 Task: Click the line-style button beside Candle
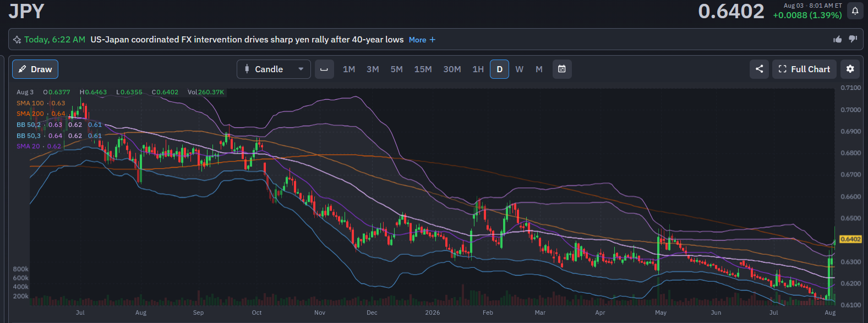click(x=324, y=69)
